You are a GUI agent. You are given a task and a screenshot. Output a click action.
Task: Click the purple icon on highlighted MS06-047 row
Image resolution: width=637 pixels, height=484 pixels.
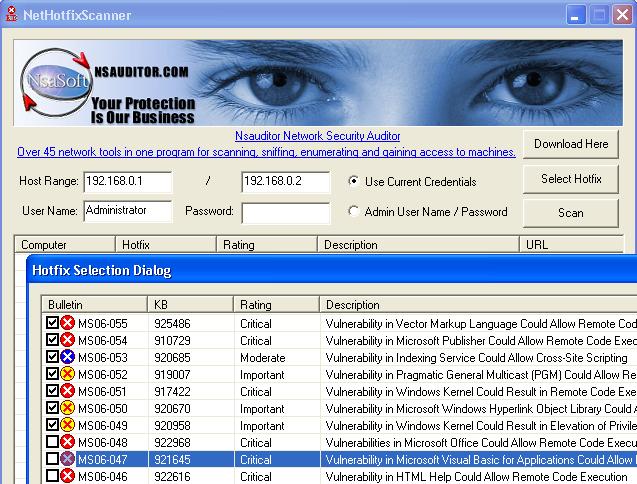tap(67, 459)
